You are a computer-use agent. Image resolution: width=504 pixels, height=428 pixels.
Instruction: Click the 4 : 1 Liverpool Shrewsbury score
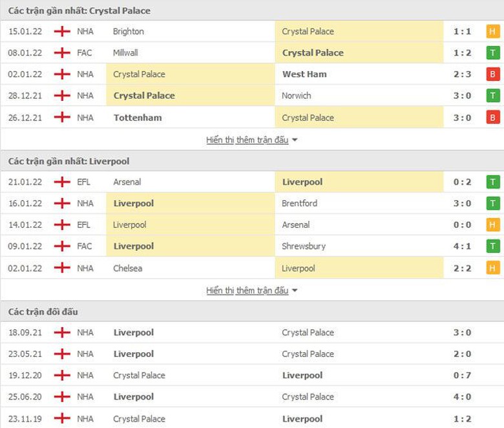[x=462, y=246]
